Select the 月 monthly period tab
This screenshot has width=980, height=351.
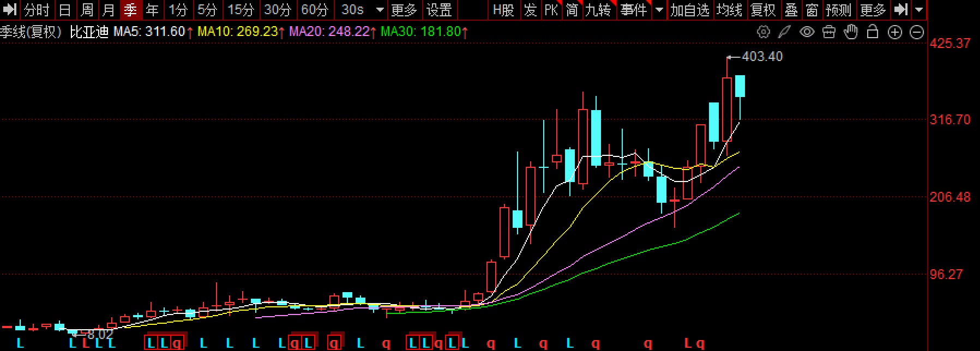point(109,10)
